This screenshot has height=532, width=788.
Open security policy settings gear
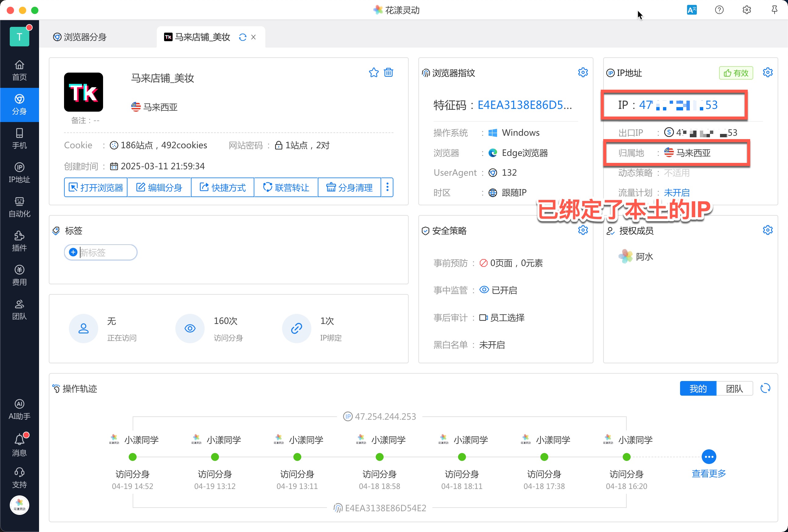click(x=582, y=230)
